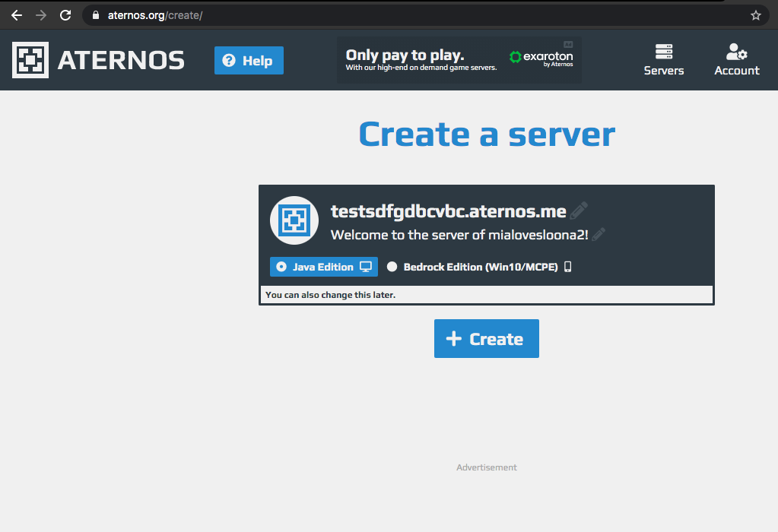Click the Create server button
Viewport: 778px width, 532px height.
click(487, 339)
